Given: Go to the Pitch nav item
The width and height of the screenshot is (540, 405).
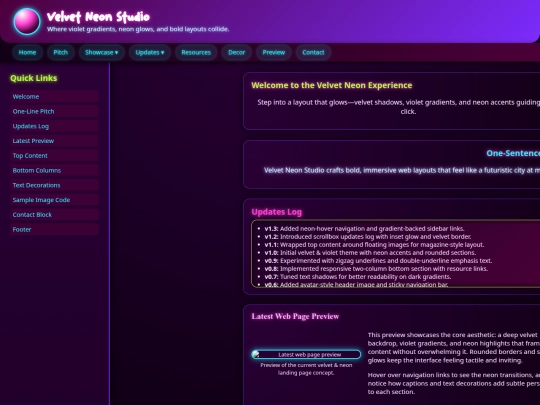Looking at the screenshot, I should click(x=61, y=52).
